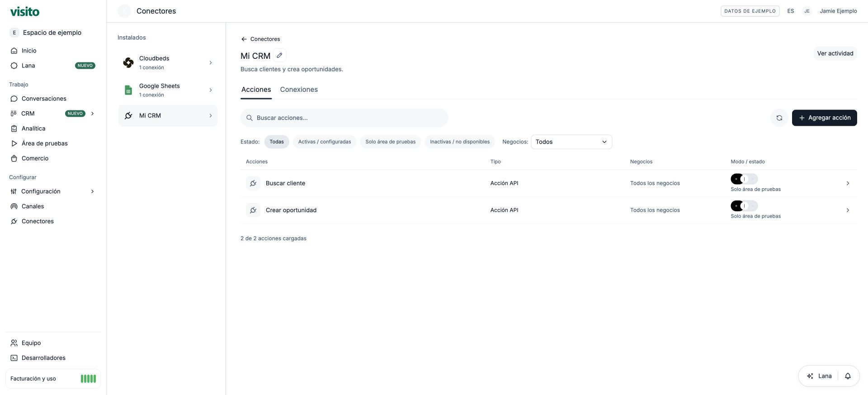Open the ES language selector
Screen dimensions: 868x395
pos(791,11)
